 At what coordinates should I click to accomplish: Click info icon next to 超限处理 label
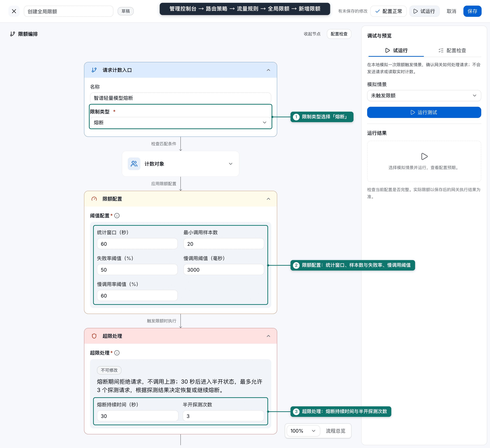(117, 353)
